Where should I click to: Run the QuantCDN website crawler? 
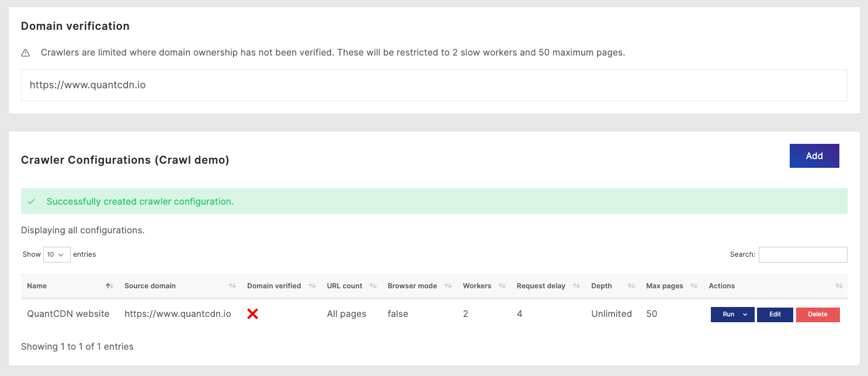728,315
